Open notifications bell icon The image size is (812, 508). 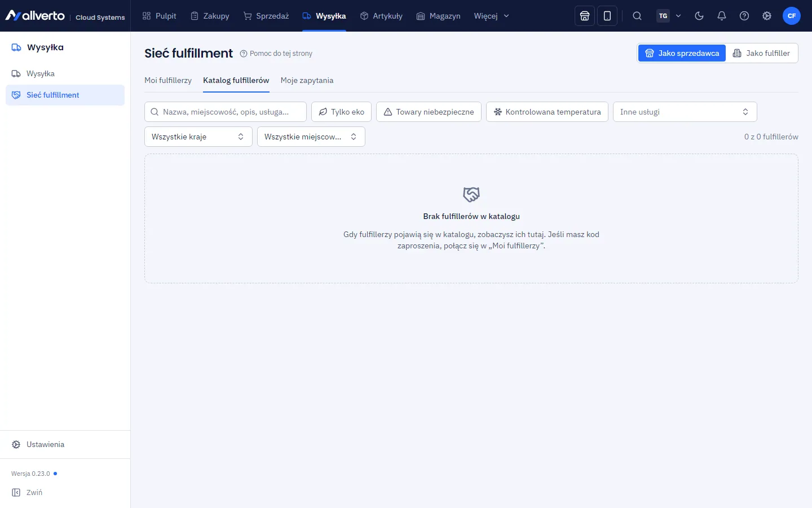pos(722,16)
